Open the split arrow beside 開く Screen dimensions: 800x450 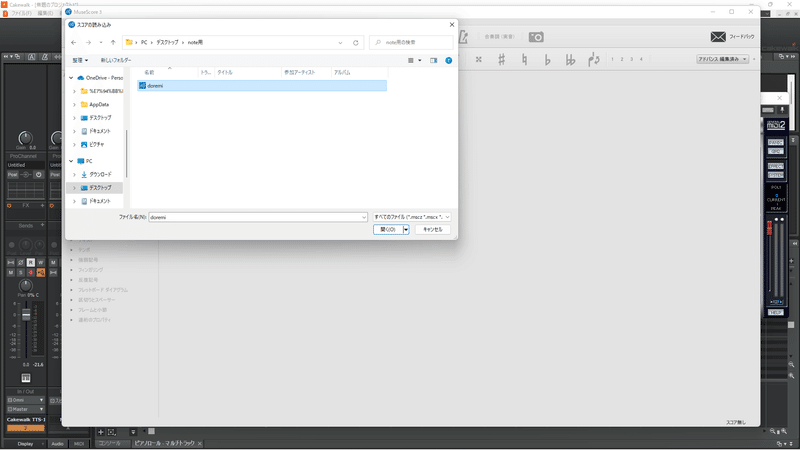pos(406,230)
